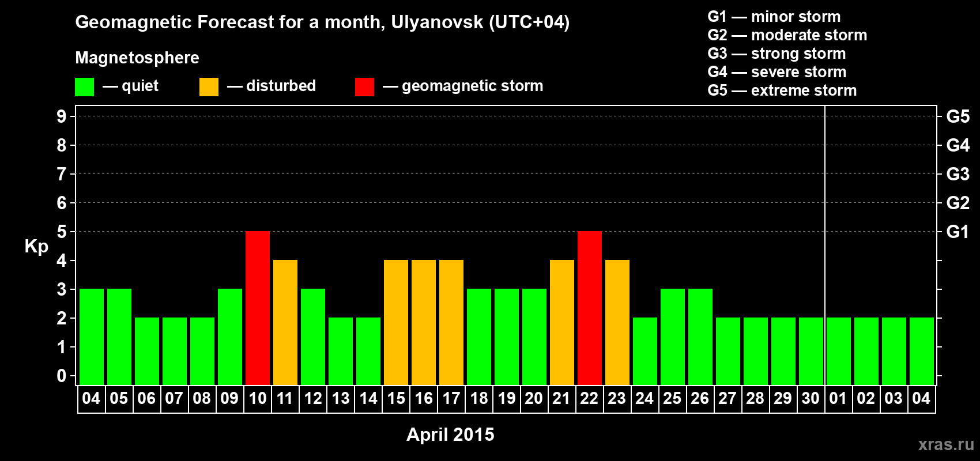Click the G4 label on right axis
The width and height of the screenshot is (980, 461).
point(958,145)
